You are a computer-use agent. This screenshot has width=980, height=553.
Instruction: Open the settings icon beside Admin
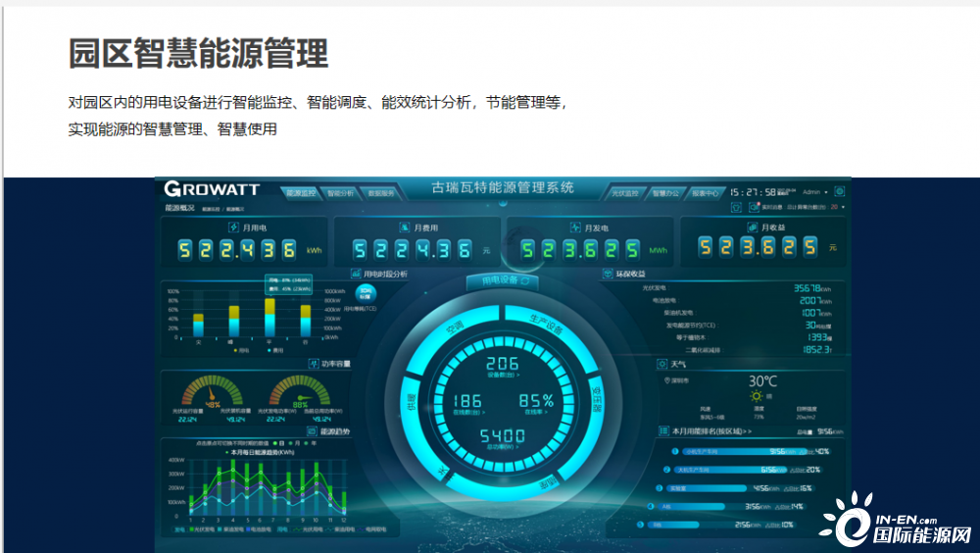(840, 191)
